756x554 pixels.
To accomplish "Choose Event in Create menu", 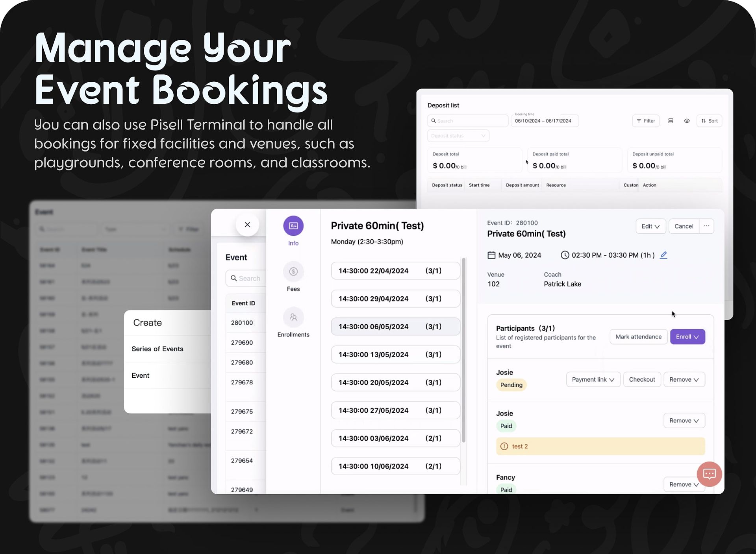I will [x=167, y=376].
